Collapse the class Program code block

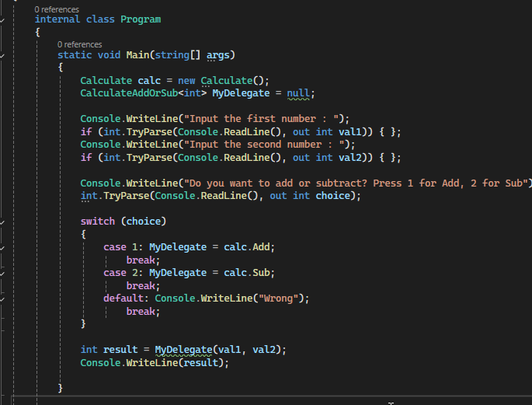click(2, 21)
